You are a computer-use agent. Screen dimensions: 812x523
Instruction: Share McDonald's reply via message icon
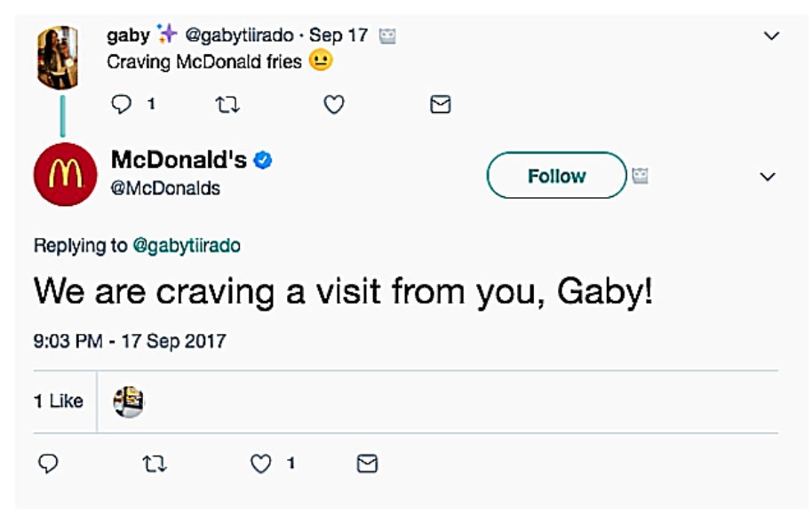(x=367, y=464)
